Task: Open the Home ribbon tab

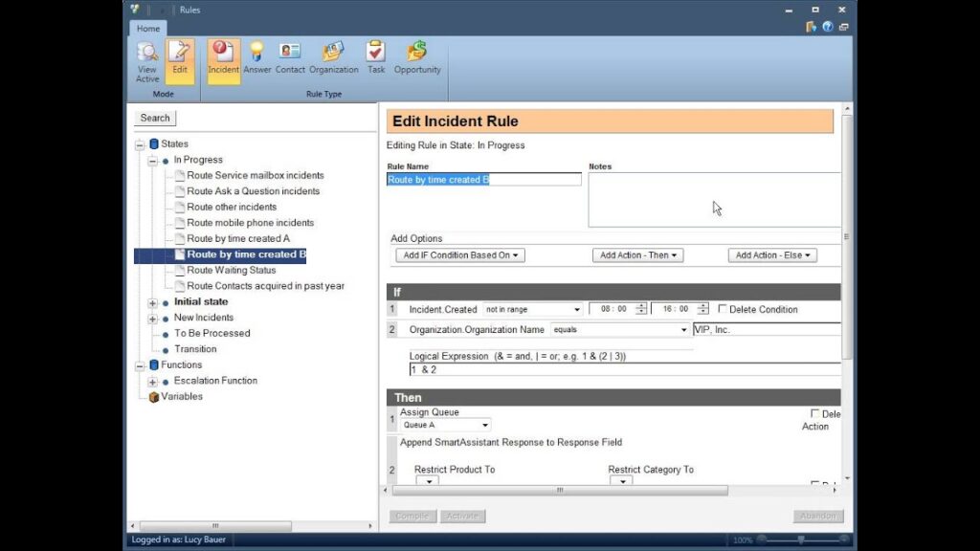Action: tap(148, 28)
